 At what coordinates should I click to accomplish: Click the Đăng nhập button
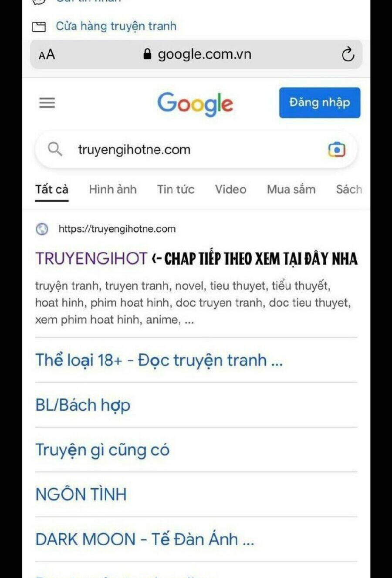click(x=320, y=103)
